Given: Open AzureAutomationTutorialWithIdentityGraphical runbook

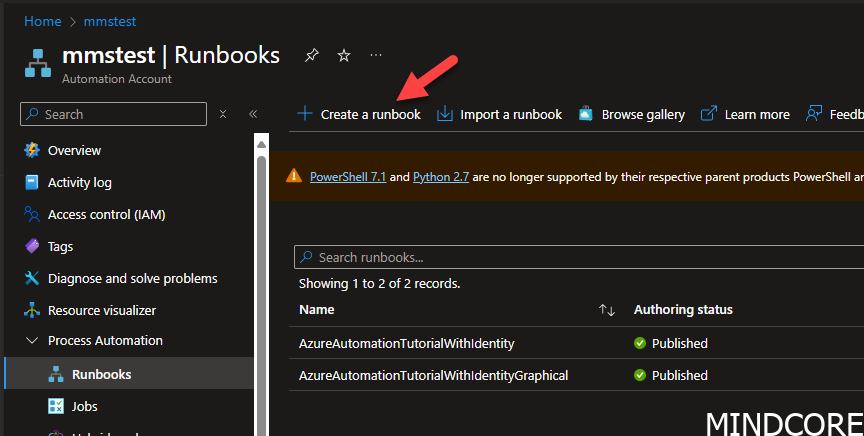Looking at the screenshot, I should pyautogui.click(x=433, y=376).
